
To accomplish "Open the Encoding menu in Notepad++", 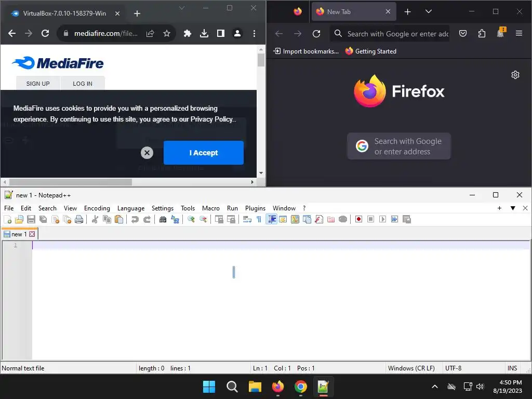I will 97,208.
